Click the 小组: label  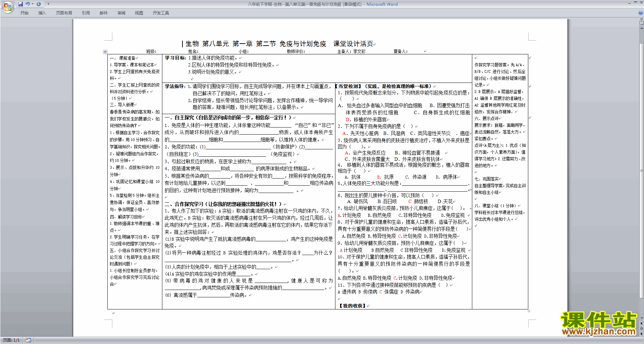pos(244,51)
